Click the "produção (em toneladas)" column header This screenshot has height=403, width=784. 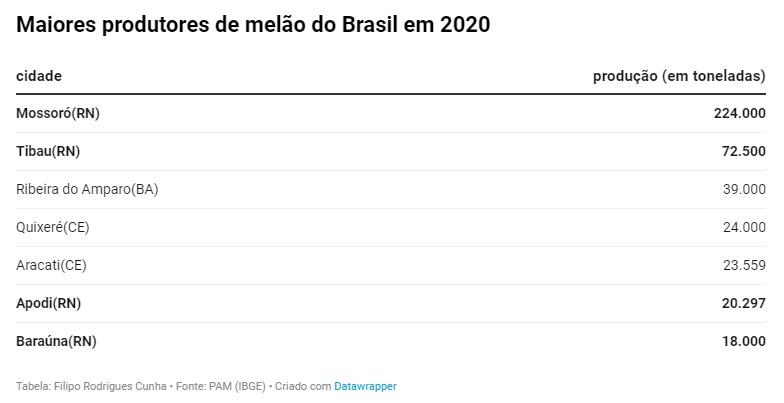point(679,76)
